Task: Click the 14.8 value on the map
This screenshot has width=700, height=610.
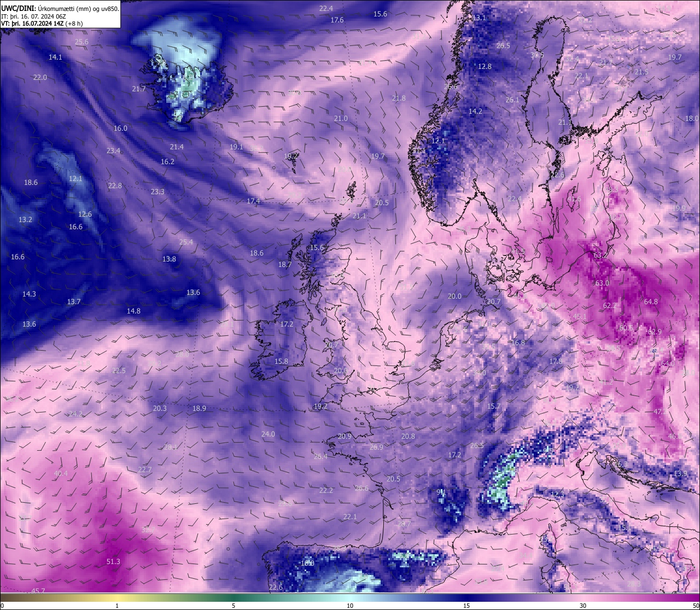Action: [133, 311]
